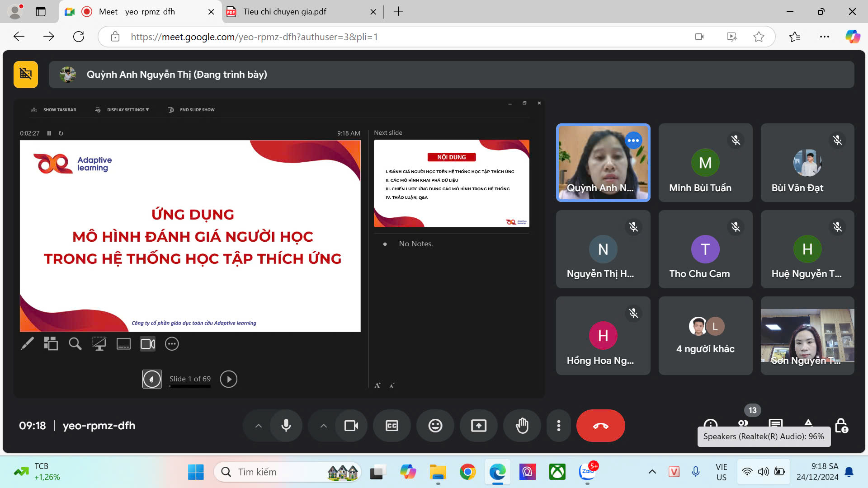Viewport: 868px width, 488px height.
Task: Toggle black or unblack slide show icon
Action: pyautogui.click(x=99, y=344)
